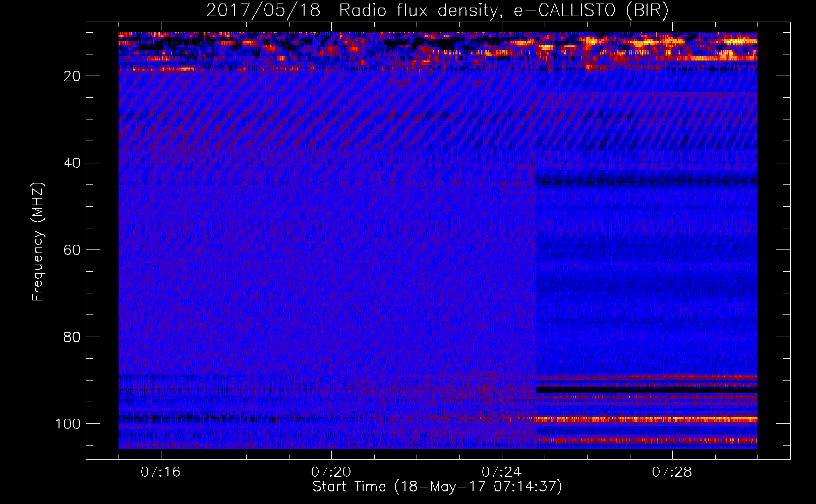Click the plot title 'Radio flux density, e-CALLISTO (BIR)'
This screenshot has width=816, height=504.
coord(503,11)
